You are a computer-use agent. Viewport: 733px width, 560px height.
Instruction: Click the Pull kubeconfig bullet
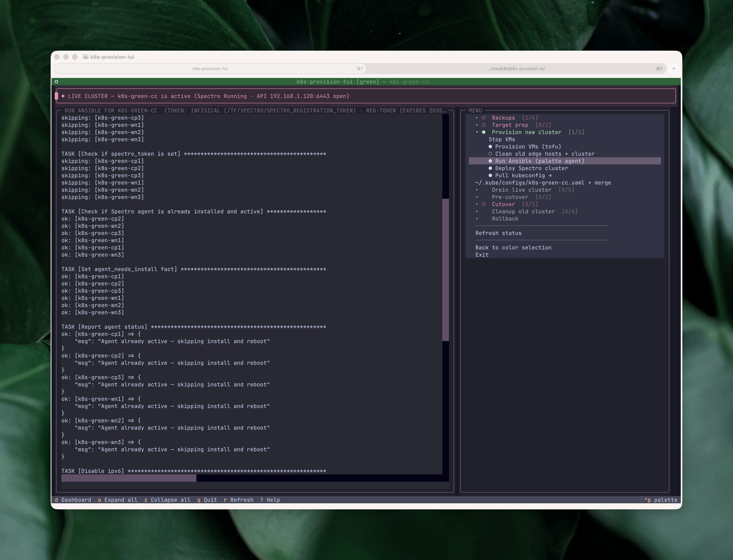tap(490, 176)
